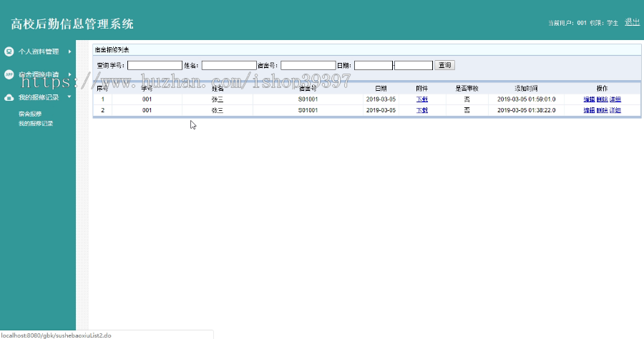Click the 添加时间 column header
This screenshot has width=644, height=339.
526,88
